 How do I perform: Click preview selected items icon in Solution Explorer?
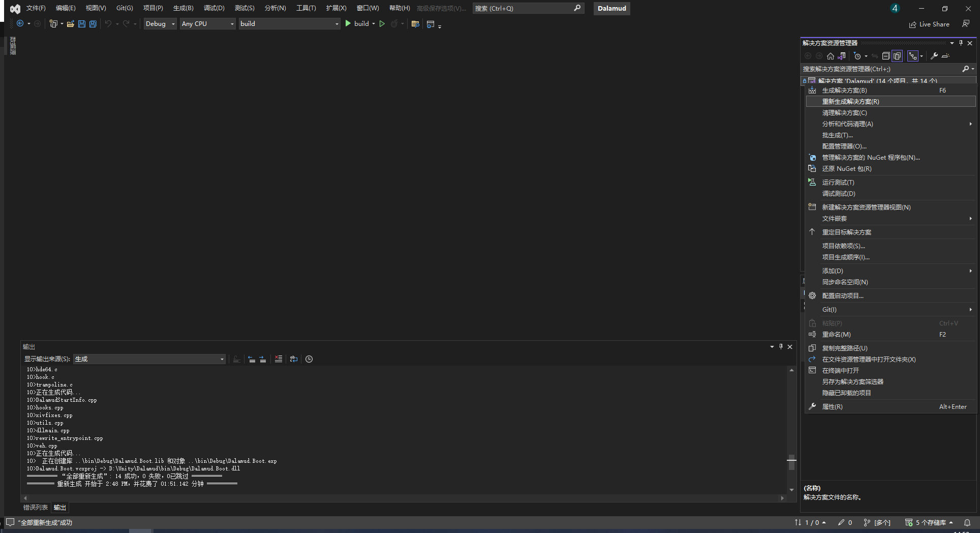point(945,56)
